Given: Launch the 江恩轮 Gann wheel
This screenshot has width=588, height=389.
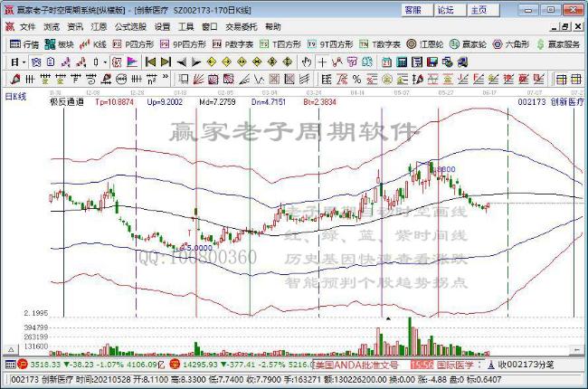Looking at the screenshot, I should pyautogui.click(x=425, y=44).
